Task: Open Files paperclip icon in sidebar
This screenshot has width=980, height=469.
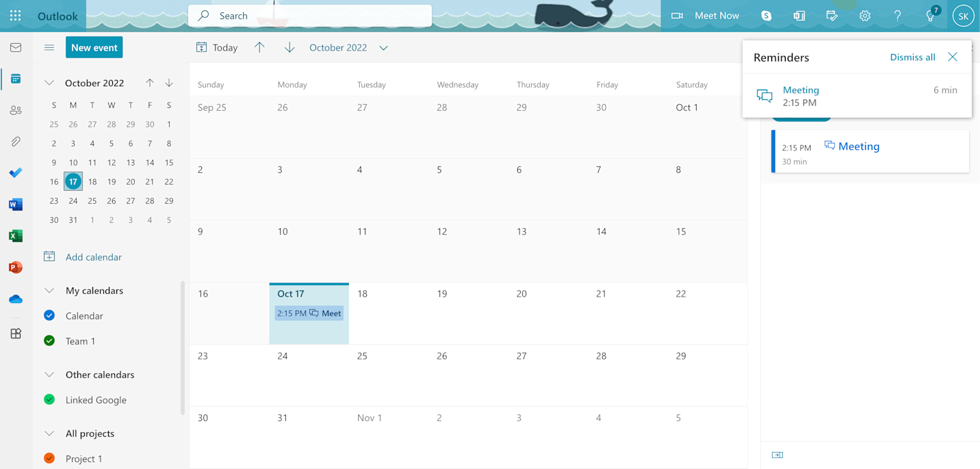Action: (x=16, y=142)
